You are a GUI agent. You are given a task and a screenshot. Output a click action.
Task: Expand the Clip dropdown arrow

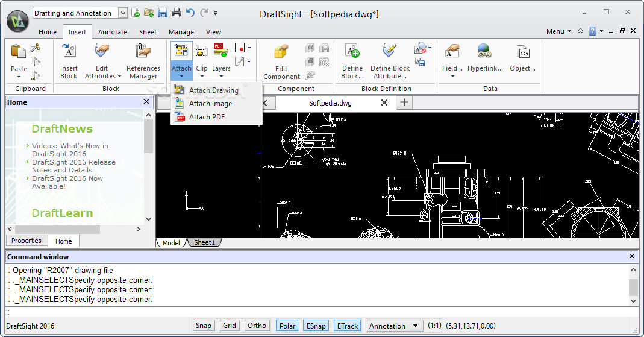202,77
